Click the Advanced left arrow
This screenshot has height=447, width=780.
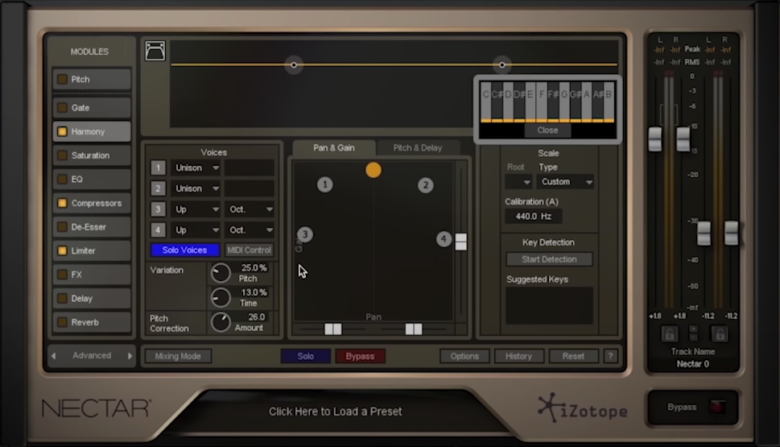point(54,356)
